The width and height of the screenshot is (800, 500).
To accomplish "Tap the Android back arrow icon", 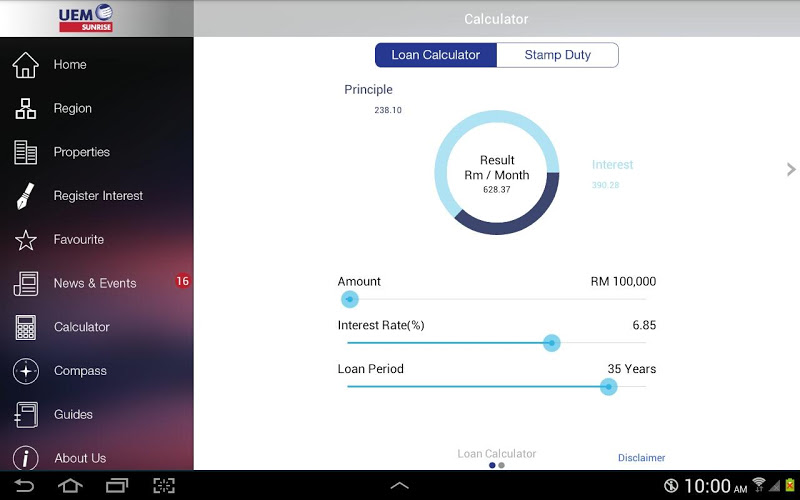I will click(x=24, y=485).
